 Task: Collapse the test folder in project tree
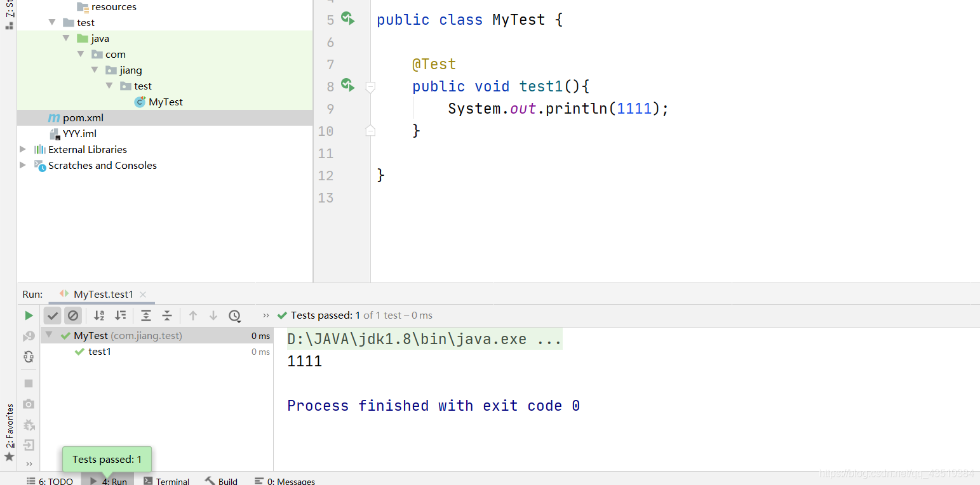[53, 22]
